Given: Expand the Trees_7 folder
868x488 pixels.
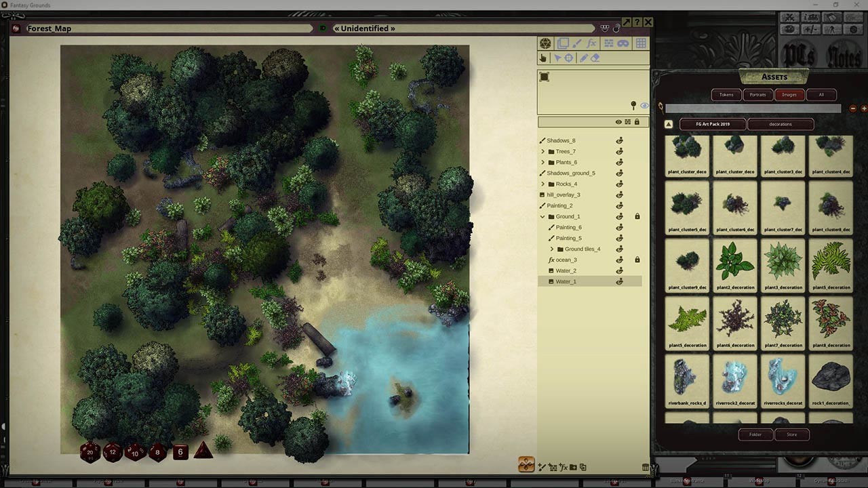Looking at the screenshot, I should [542, 151].
